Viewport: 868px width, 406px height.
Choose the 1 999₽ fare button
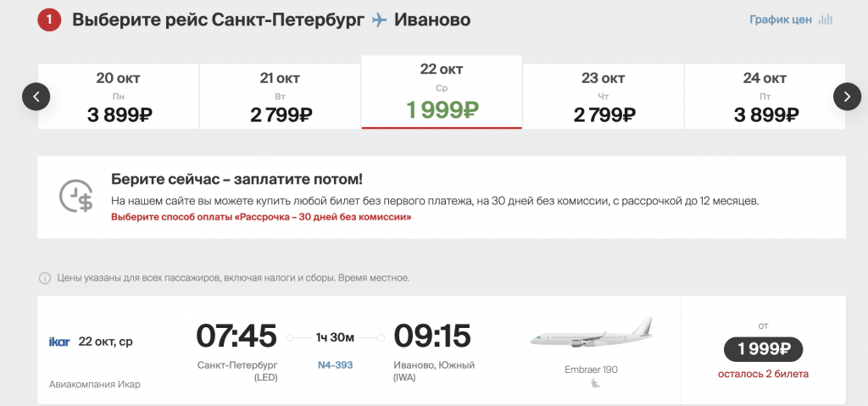click(x=764, y=349)
